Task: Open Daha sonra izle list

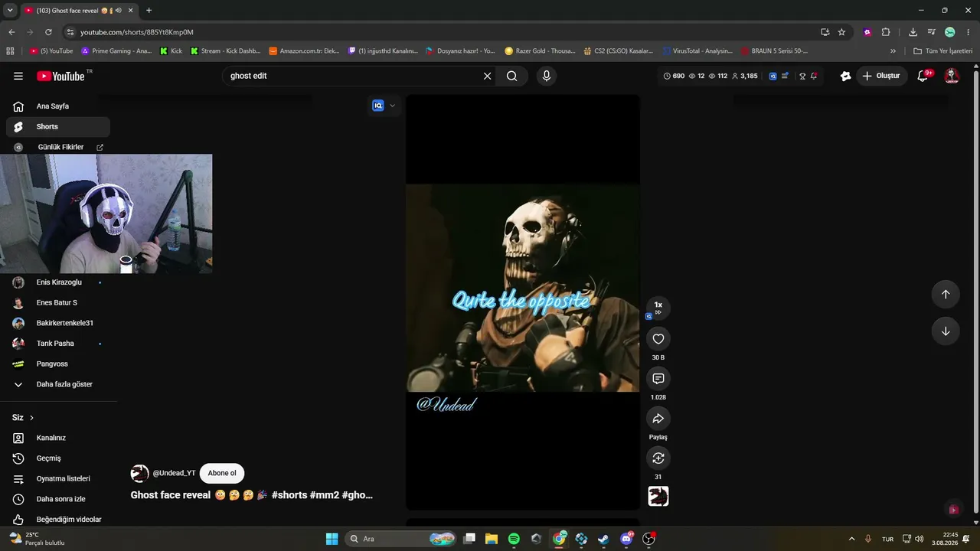Action: (x=58, y=499)
